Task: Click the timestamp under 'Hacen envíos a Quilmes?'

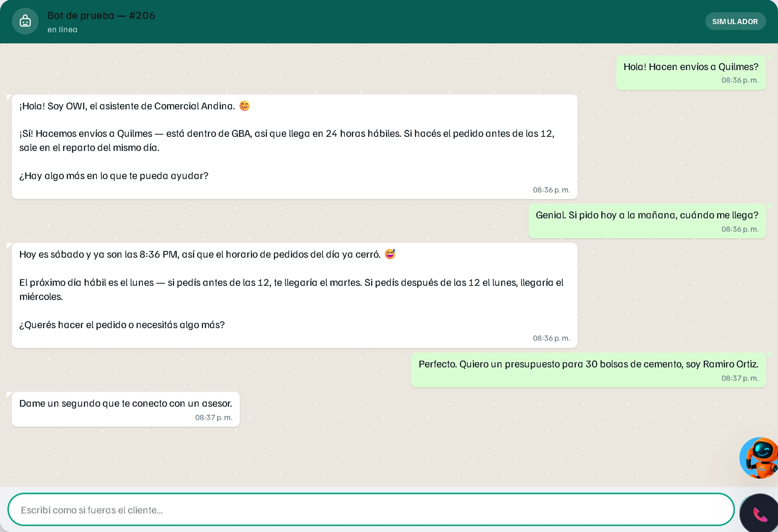Action: (740, 80)
